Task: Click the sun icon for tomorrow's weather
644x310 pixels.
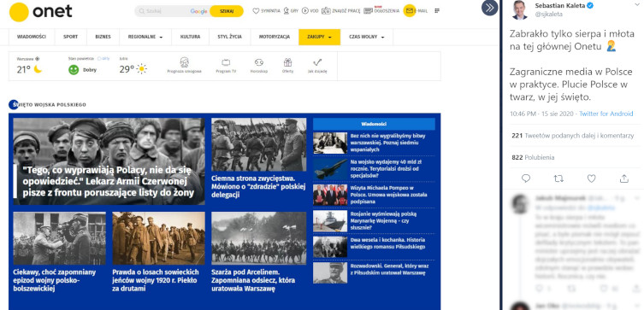Action: point(141,69)
